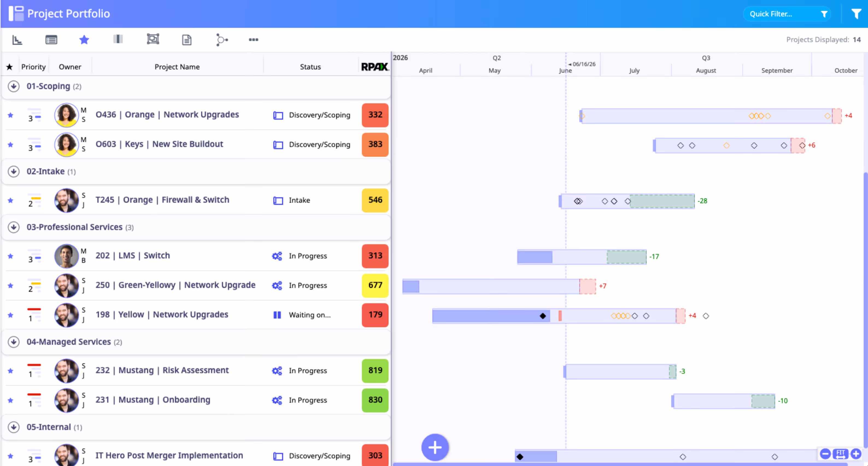
Task: Toggle favorite star for O436 Network Upgrades
Action: pyautogui.click(x=10, y=115)
